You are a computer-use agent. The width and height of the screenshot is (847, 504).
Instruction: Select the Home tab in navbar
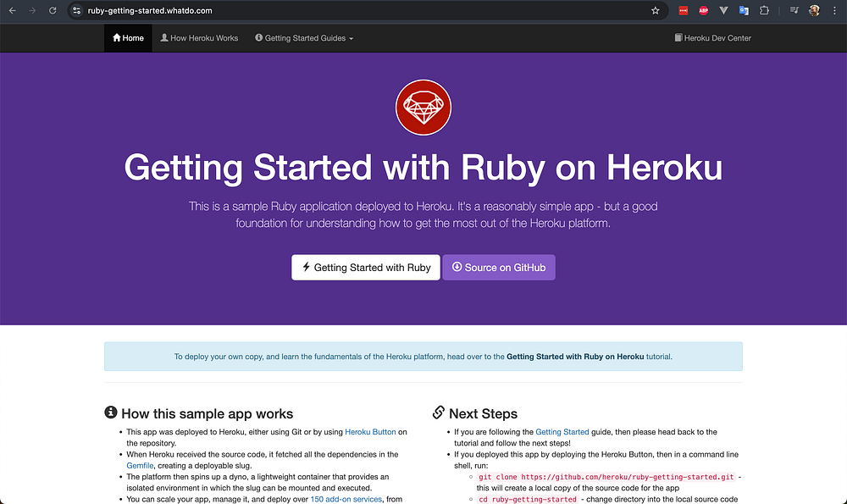(x=128, y=38)
